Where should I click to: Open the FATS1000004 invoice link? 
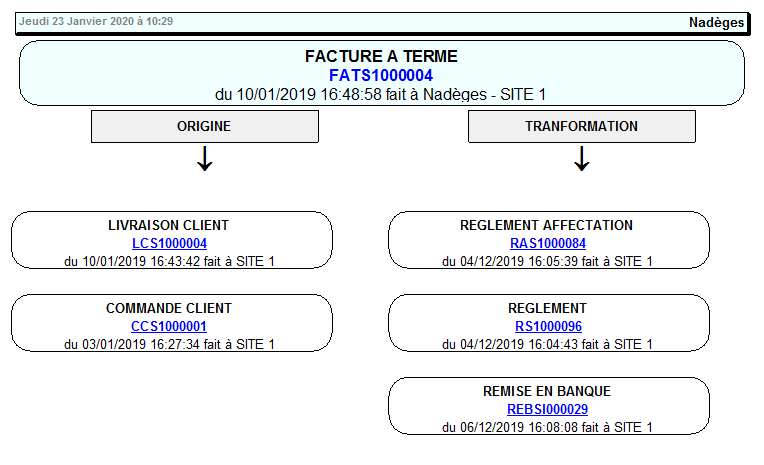pyautogui.click(x=381, y=75)
